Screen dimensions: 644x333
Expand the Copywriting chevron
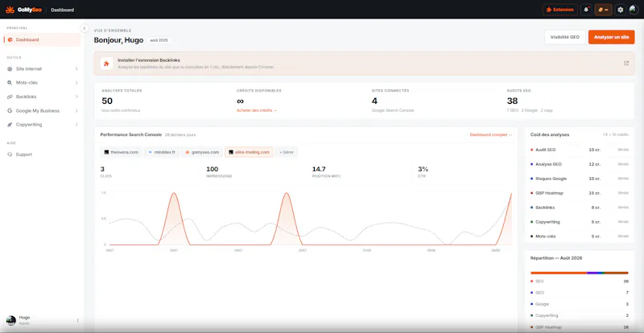[76, 125]
